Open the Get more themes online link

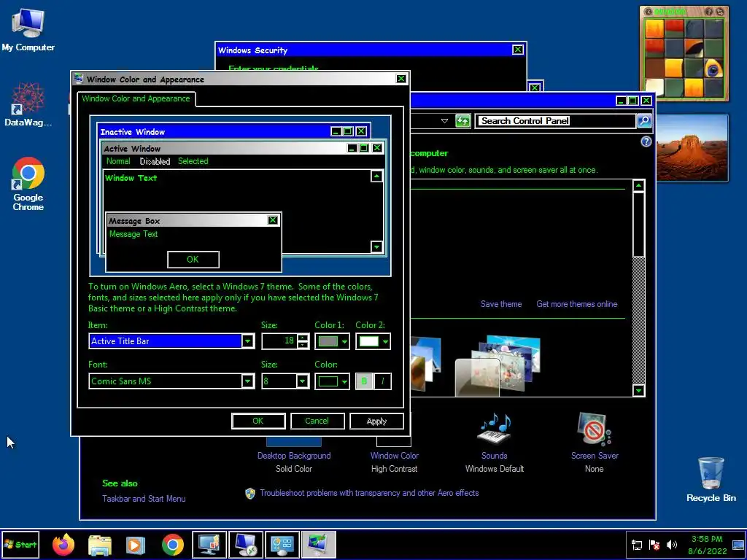[577, 304]
